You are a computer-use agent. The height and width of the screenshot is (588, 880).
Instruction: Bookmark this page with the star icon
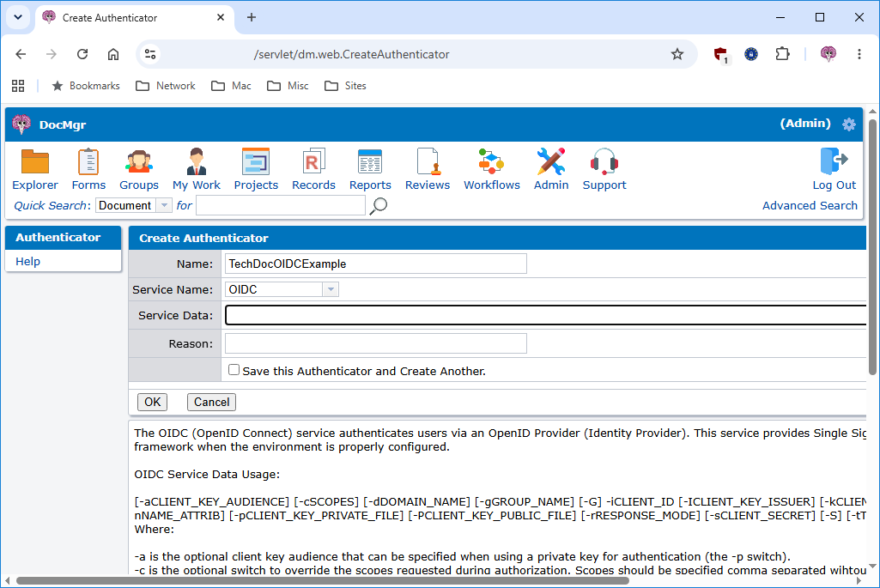click(677, 54)
